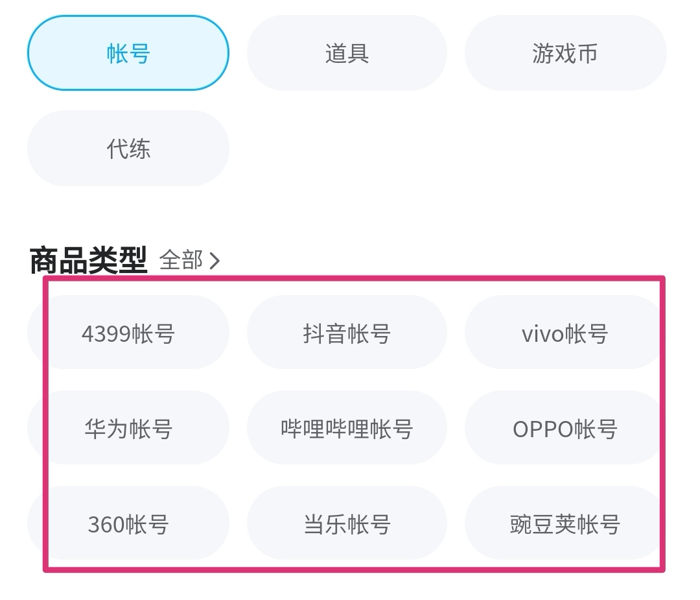Image resolution: width=700 pixels, height=600 pixels.
Task: Filter by 4399帐号 type
Action: (x=128, y=333)
